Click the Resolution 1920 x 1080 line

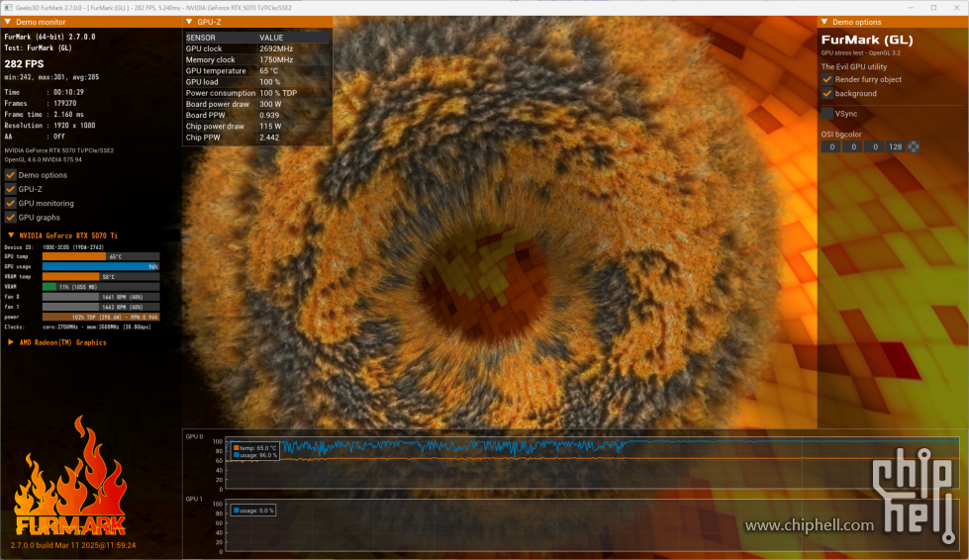click(x=50, y=126)
